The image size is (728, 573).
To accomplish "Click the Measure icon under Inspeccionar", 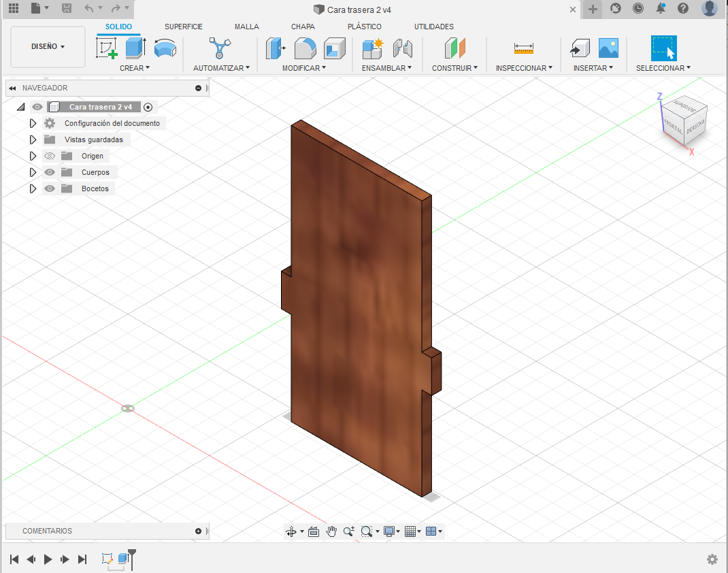I will click(x=524, y=48).
